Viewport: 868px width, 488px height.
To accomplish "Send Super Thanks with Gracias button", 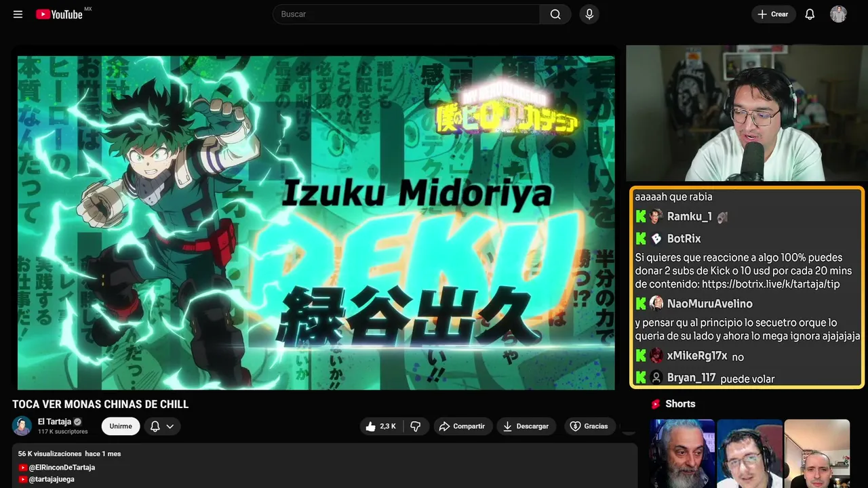I will point(589,426).
